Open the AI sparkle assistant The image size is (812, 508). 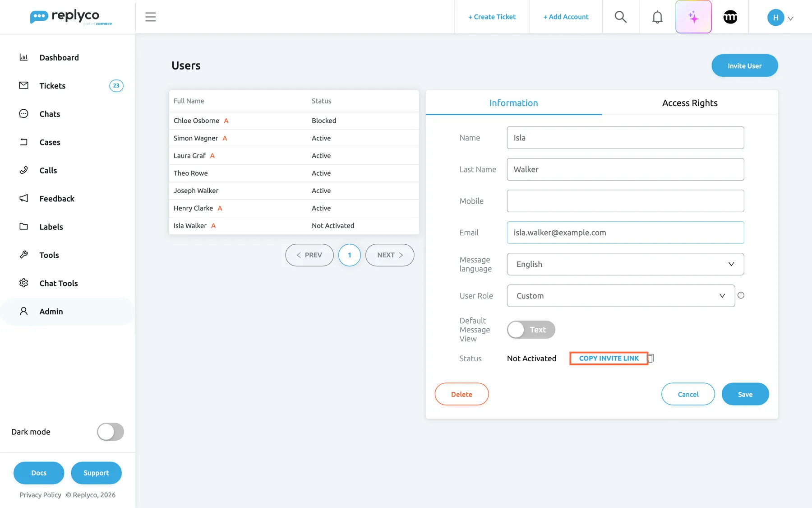[x=693, y=17]
